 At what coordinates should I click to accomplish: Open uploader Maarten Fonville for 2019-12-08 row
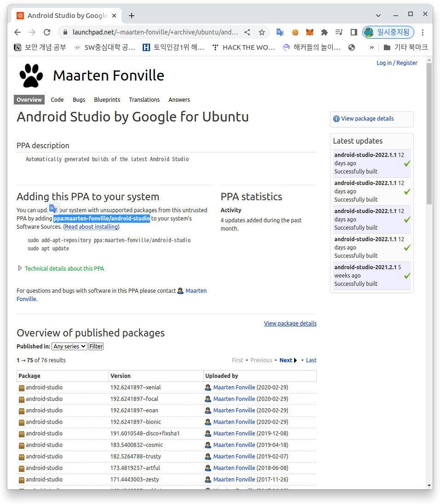[234, 434]
